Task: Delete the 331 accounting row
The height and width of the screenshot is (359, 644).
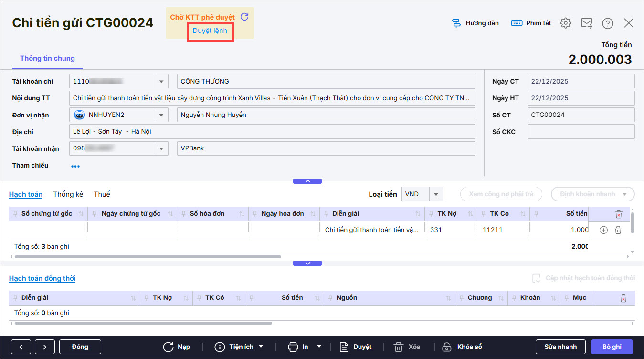Action: [x=618, y=230]
